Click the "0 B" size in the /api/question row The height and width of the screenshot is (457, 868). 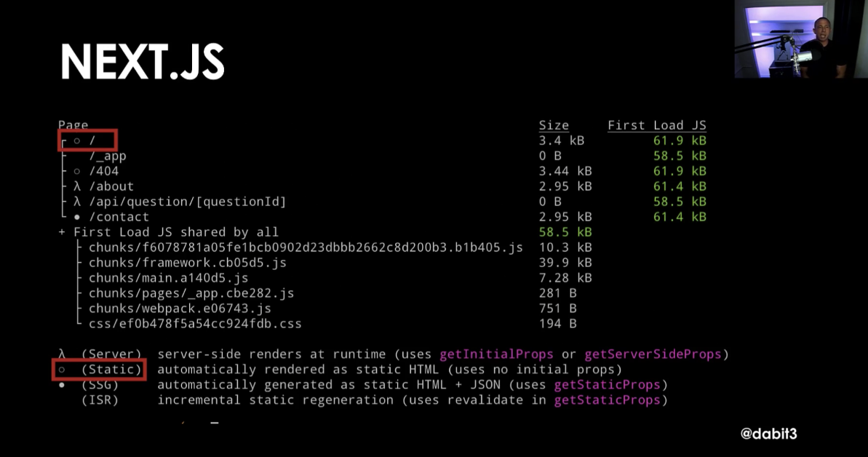(x=550, y=202)
